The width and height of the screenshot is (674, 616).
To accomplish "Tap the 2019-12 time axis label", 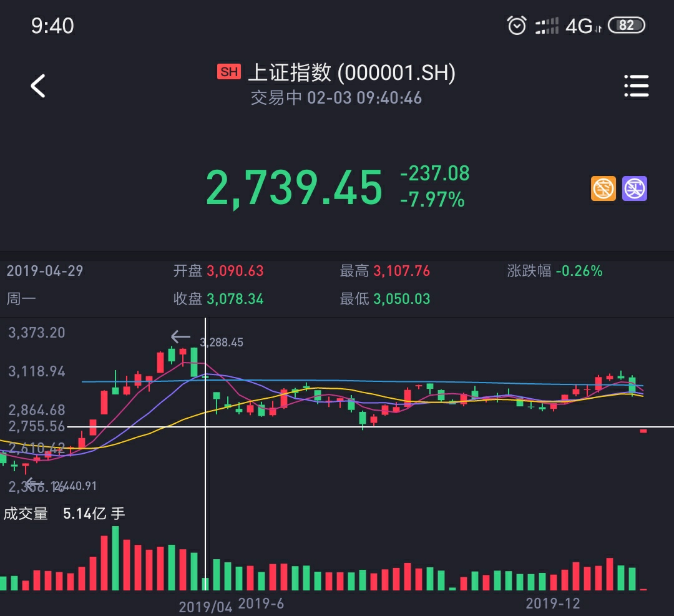I will point(553,604).
